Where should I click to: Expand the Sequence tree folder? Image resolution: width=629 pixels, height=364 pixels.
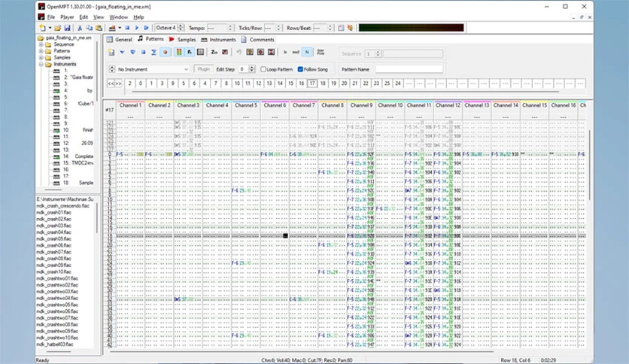coord(41,44)
